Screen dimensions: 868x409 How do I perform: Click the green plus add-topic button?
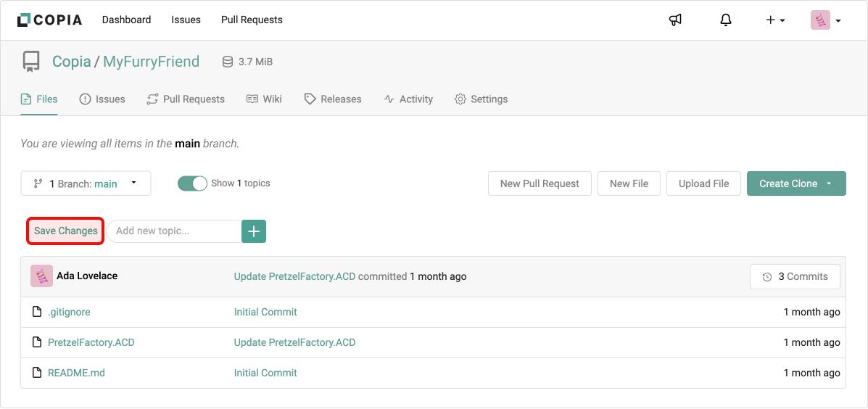tap(254, 231)
